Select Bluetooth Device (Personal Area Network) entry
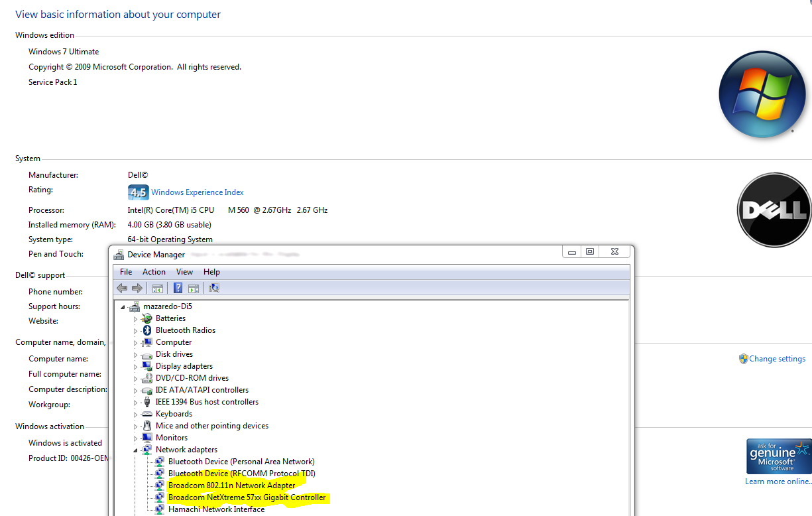 (x=241, y=462)
